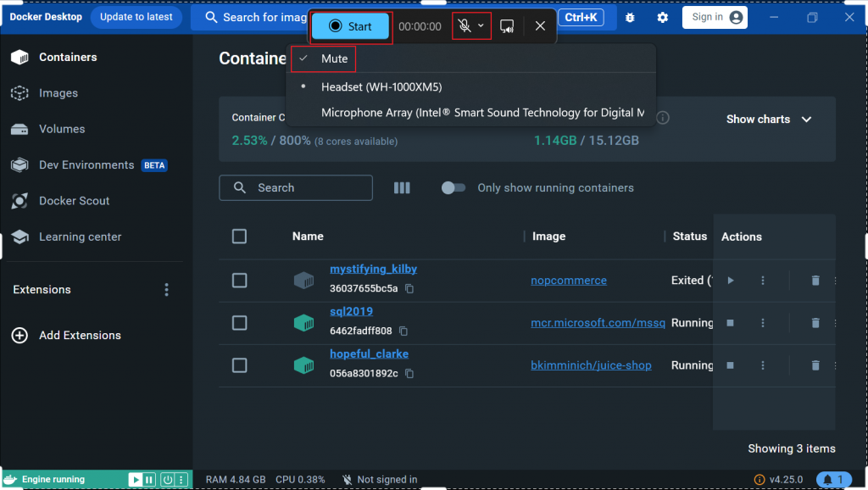Open more actions for mystifying_kilby
The width and height of the screenshot is (868, 490).
(763, 281)
